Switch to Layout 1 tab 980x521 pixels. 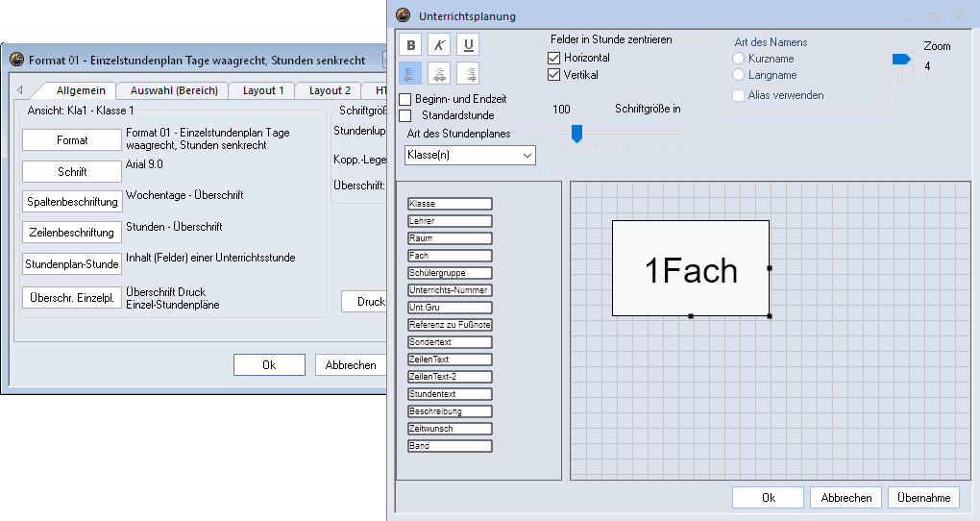tap(263, 90)
